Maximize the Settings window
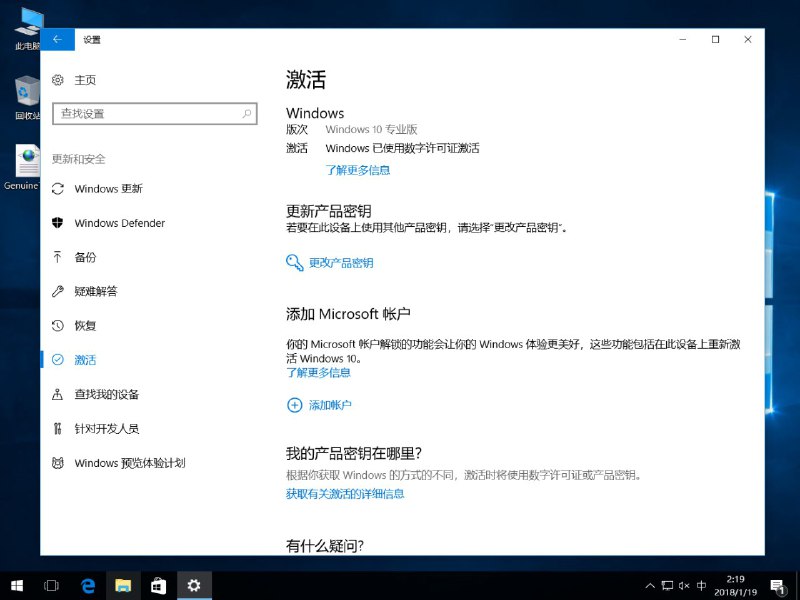This screenshot has width=800, height=600. point(715,39)
